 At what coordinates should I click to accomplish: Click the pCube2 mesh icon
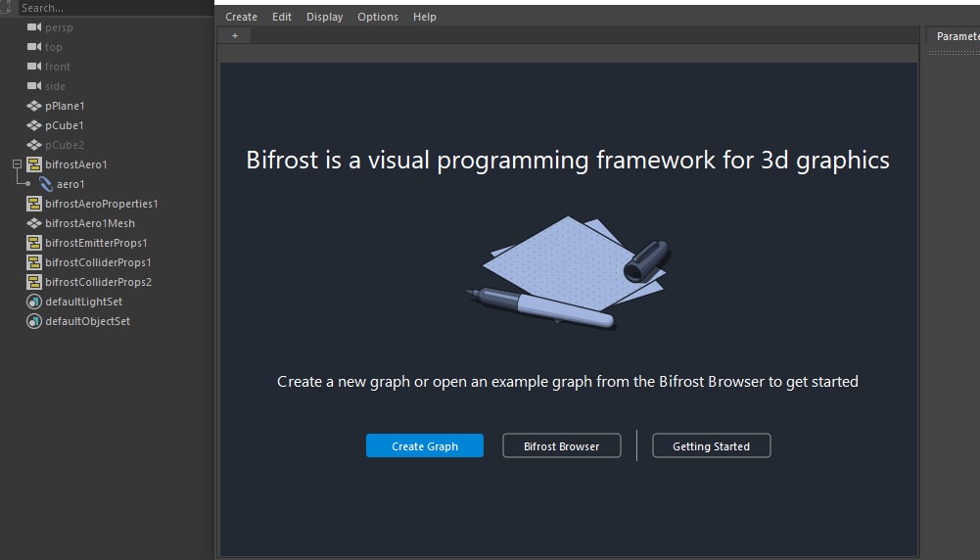(34, 145)
